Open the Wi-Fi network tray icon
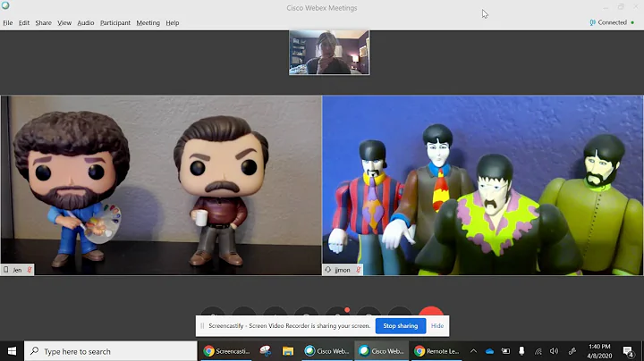644x361 pixels. [x=538, y=351]
